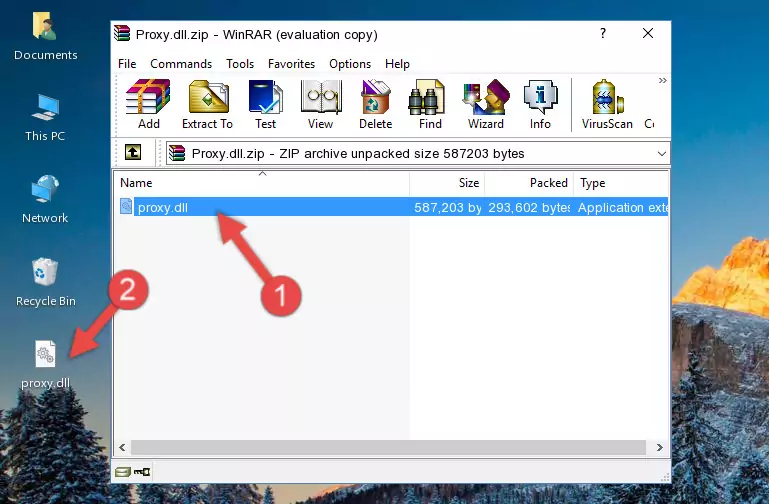Close the WinRAR window
Viewport: 769px width, 504px height.
(x=648, y=33)
